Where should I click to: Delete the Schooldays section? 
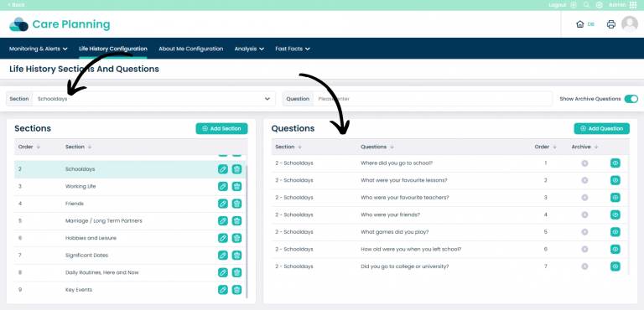[236, 169]
